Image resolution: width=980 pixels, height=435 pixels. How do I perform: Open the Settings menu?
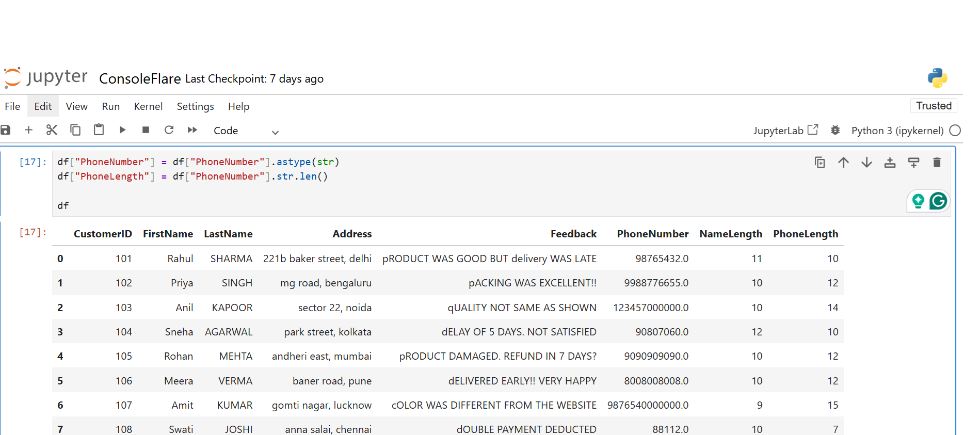click(x=195, y=106)
